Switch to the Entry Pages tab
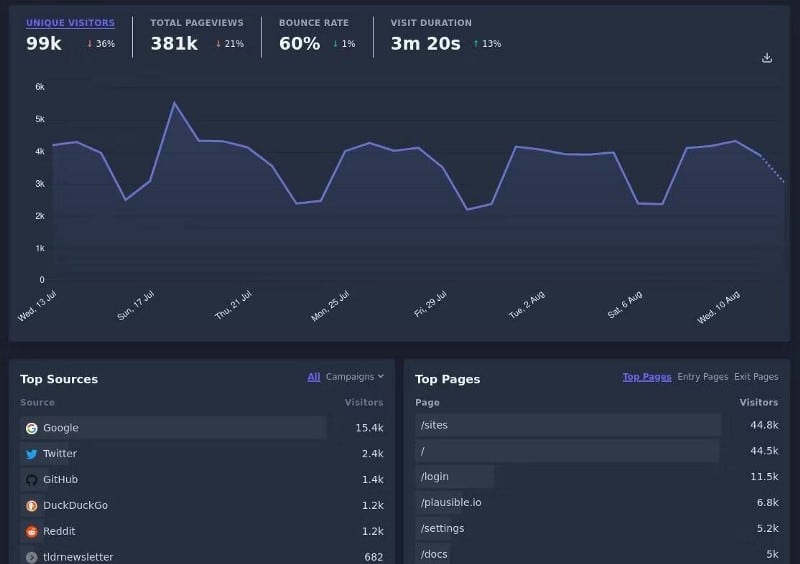Screen dimensions: 800x564 coord(702,377)
